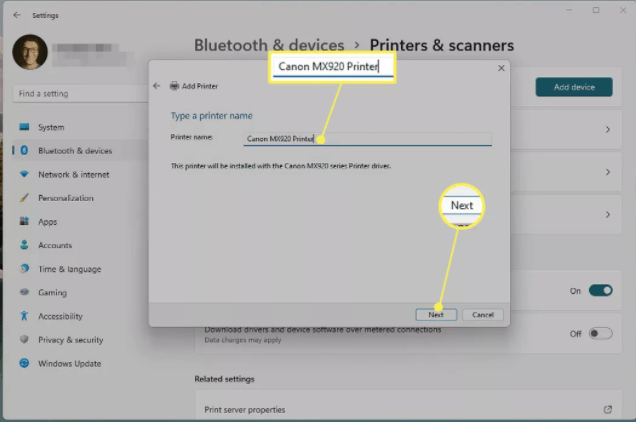Click the Time & language globe icon
The height and width of the screenshot is (422, 636).
(24, 268)
